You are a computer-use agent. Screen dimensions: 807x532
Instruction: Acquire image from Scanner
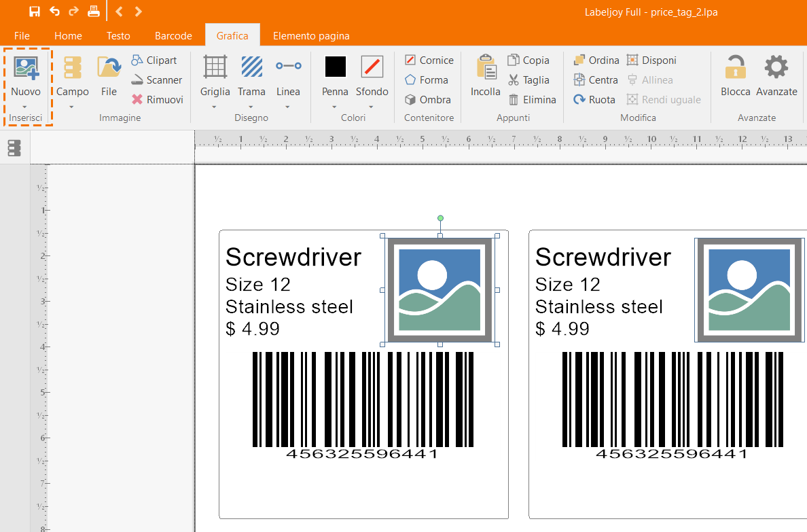click(156, 79)
